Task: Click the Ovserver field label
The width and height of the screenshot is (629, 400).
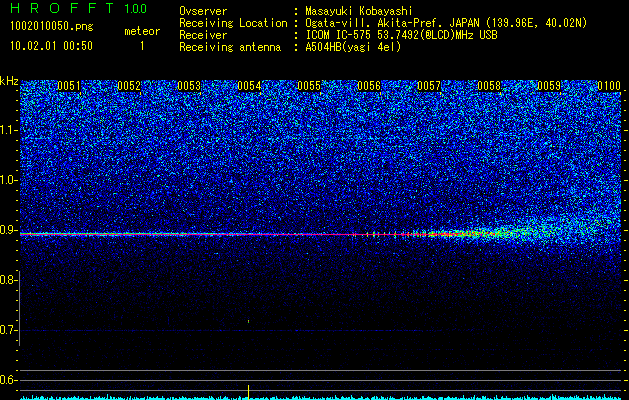Action: click(203, 11)
